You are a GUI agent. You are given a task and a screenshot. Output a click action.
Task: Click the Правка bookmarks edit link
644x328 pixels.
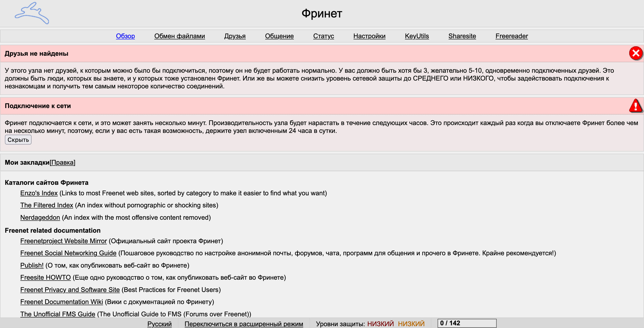coord(63,163)
